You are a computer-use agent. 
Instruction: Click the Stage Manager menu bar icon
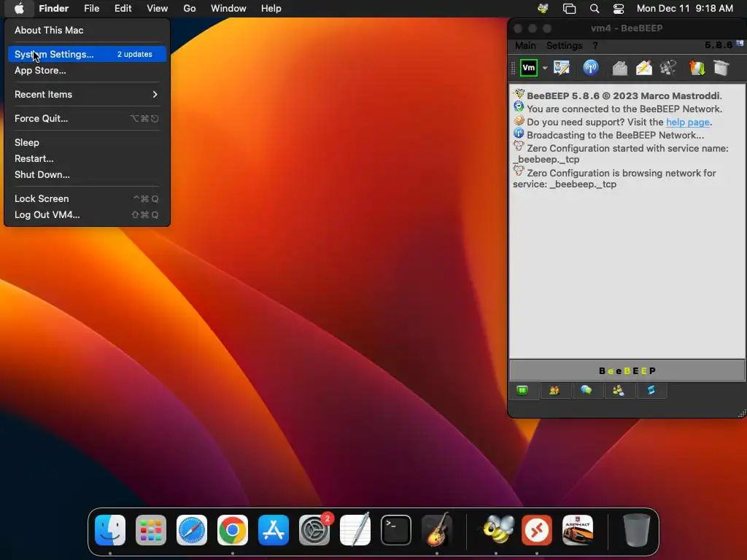click(x=569, y=9)
